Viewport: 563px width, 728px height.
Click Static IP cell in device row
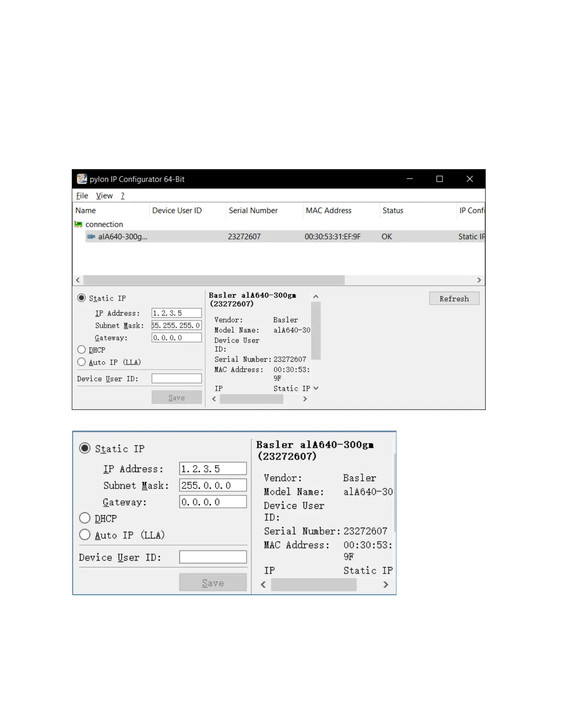tap(471, 237)
